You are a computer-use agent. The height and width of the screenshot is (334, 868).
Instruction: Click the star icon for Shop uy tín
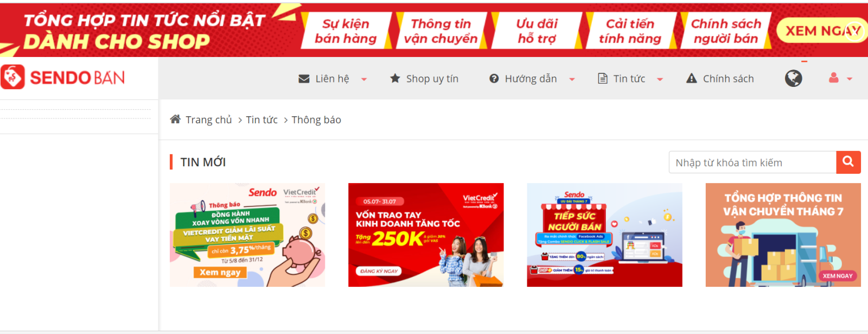tap(395, 78)
